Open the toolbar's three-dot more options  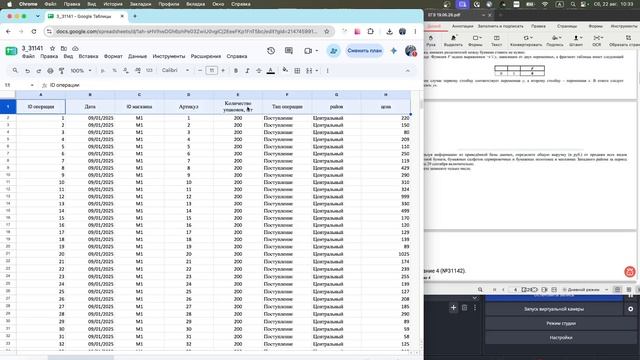tap(327, 71)
